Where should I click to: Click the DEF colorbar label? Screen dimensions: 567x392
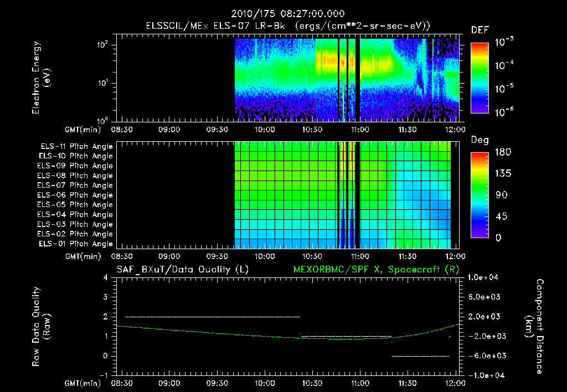[480, 30]
